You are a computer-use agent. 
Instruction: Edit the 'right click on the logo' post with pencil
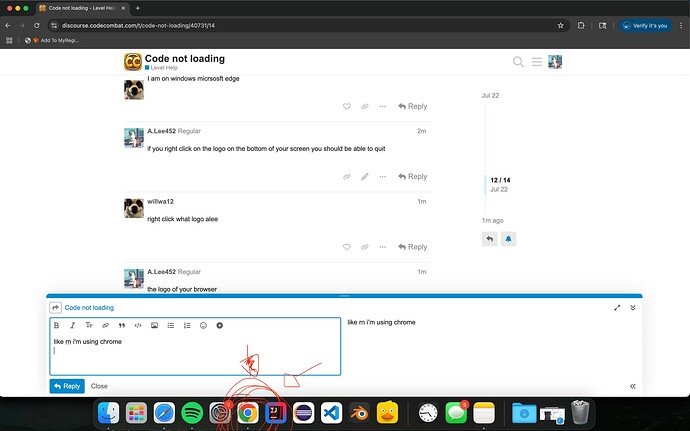[x=364, y=177]
